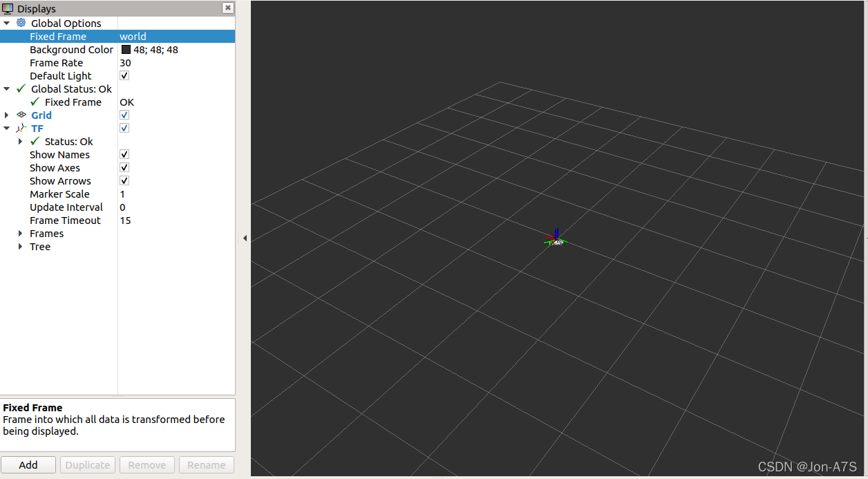Click the TF axes marker in 3D view

tap(556, 238)
